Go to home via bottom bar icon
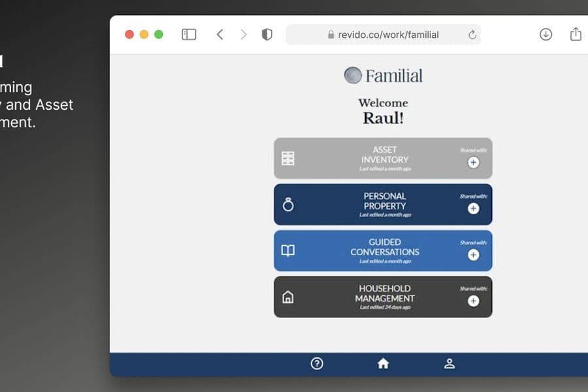 [x=383, y=363]
